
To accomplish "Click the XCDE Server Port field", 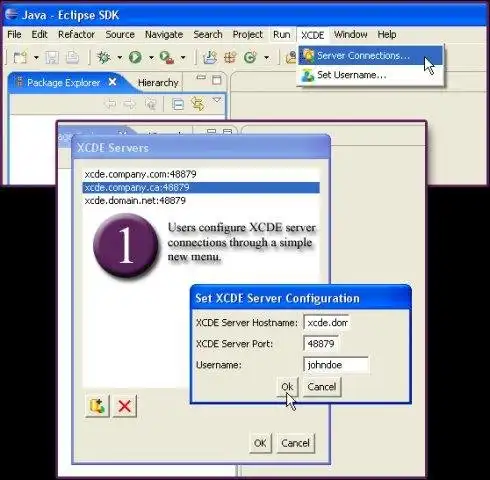I will click(x=321, y=344).
